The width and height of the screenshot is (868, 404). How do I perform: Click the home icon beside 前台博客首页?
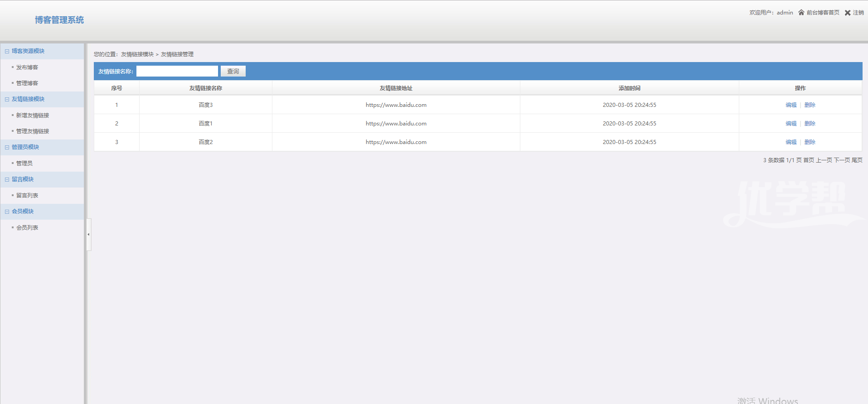point(801,13)
